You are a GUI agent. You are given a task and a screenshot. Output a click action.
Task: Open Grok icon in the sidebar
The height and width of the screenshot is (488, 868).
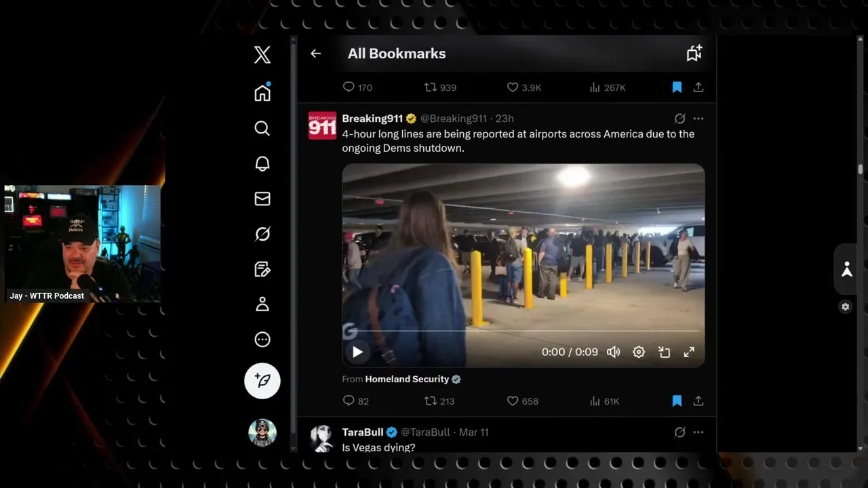[x=262, y=234]
